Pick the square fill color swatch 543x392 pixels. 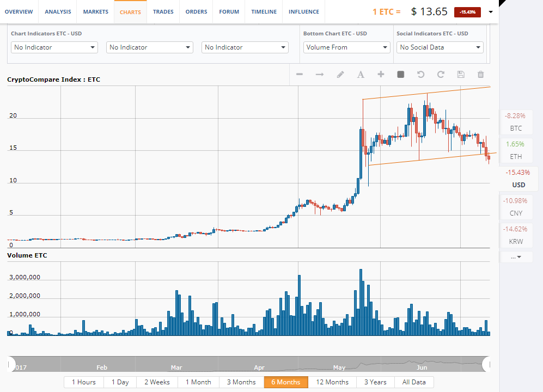coord(401,75)
